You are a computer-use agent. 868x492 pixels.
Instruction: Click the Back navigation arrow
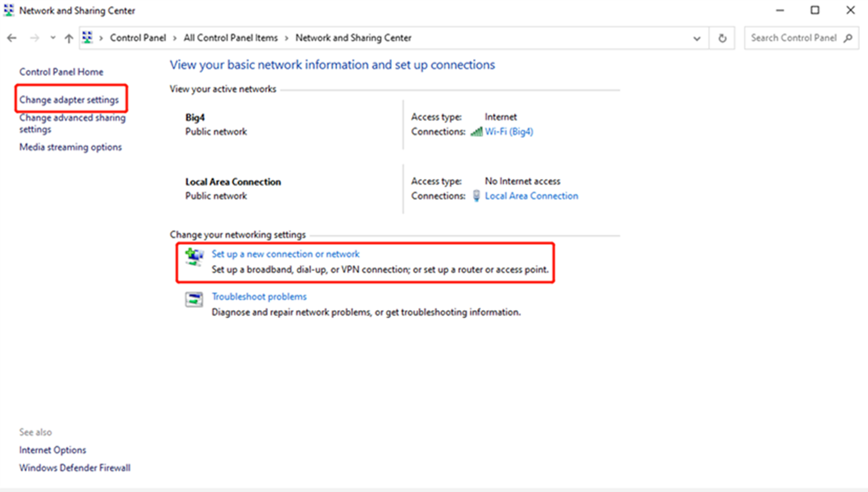click(x=11, y=38)
